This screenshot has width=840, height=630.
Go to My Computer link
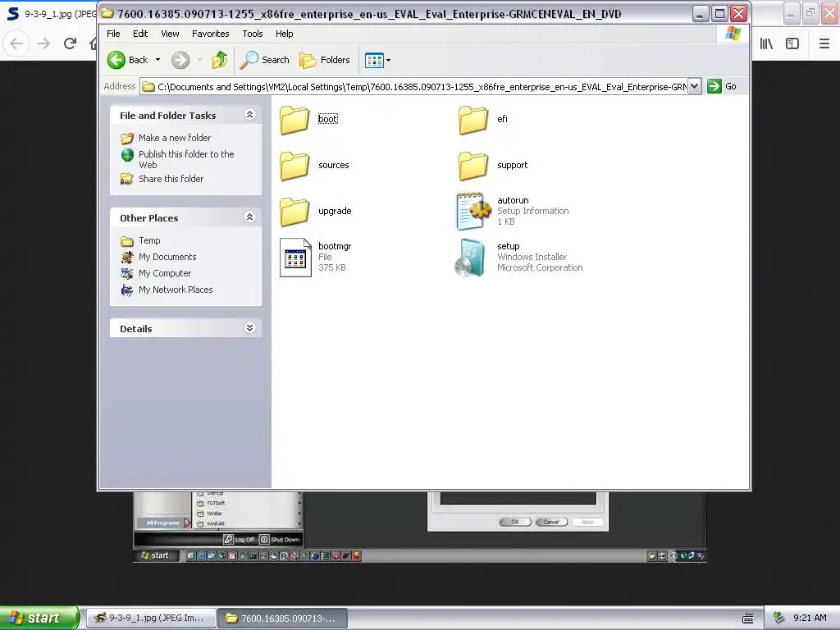[164, 273]
